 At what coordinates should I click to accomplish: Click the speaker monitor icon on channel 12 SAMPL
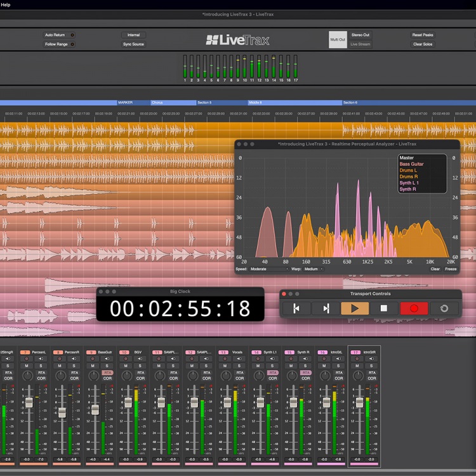click(x=206, y=359)
